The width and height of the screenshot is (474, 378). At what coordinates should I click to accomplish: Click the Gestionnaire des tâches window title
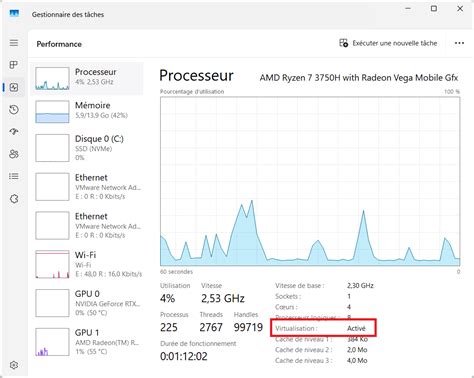pos(68,14)
